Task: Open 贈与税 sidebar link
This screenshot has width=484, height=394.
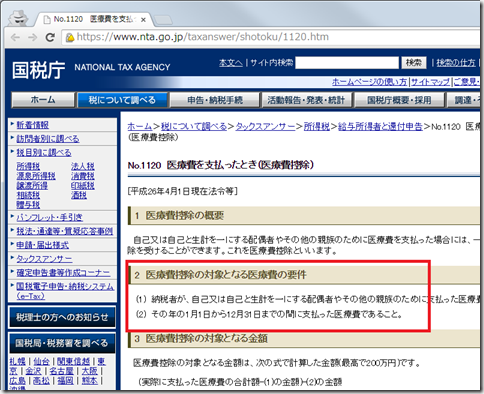Action: (28, 205)
